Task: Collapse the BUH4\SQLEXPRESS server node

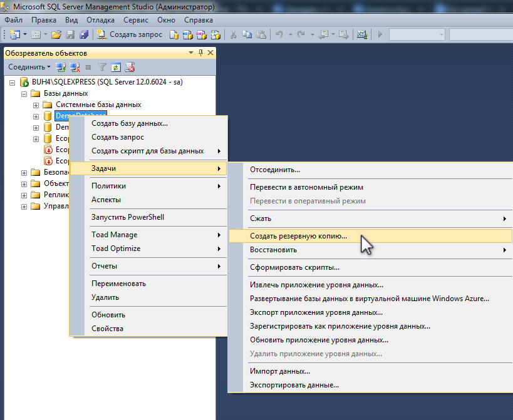Action: click(x=13, y=82)
